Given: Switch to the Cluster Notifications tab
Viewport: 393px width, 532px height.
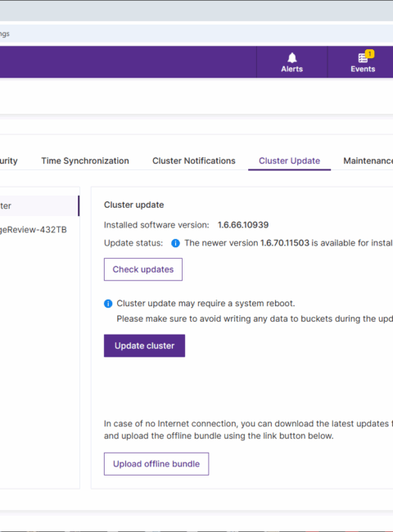Looking at the screenshot, I should pyautogui.click(x=194, y=160).
